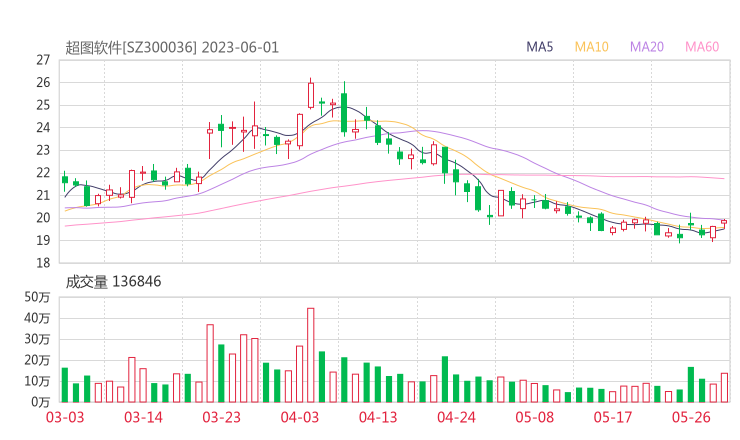The image size is (740, 440).
Task: Click the price axis label 27
Action: tap(43, 60)
